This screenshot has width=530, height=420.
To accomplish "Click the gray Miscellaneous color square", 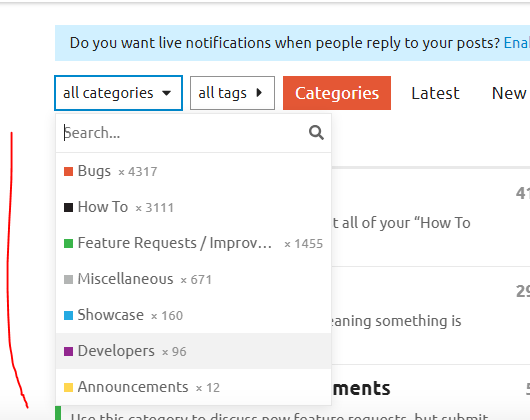I will 68,279.
